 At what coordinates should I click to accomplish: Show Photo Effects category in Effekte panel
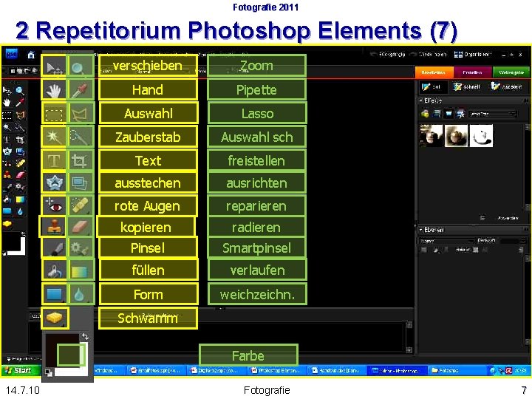449,114
